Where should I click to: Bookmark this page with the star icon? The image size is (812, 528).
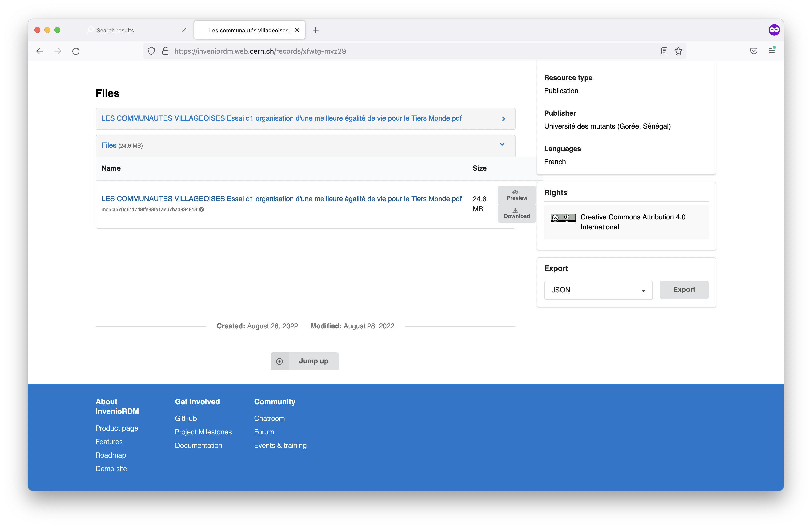pyautogui.click(x=678, y=51)
